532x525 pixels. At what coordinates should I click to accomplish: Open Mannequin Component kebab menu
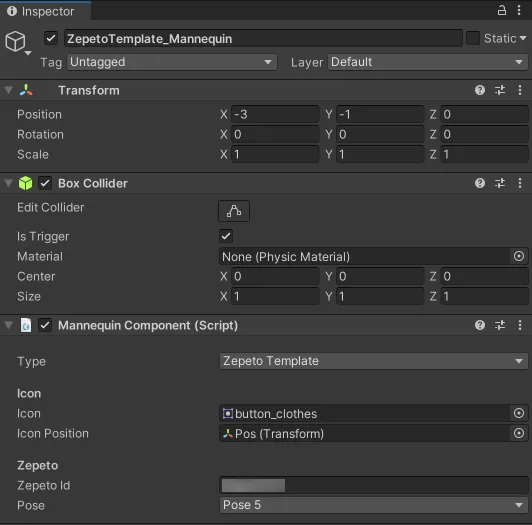(x=520, y=325)
